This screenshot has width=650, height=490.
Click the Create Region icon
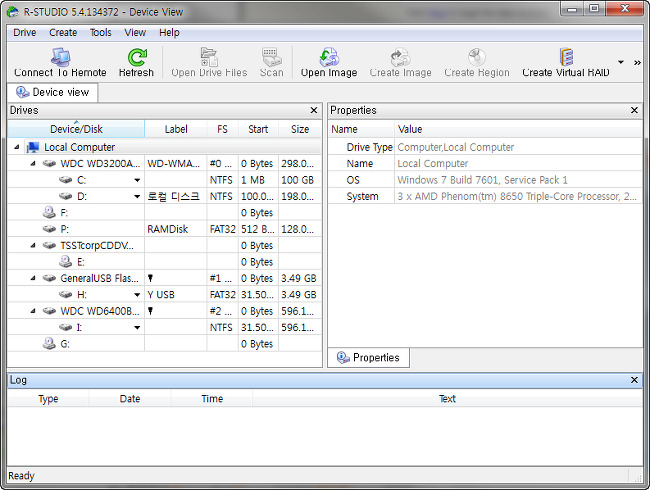(x=477, y=57)
